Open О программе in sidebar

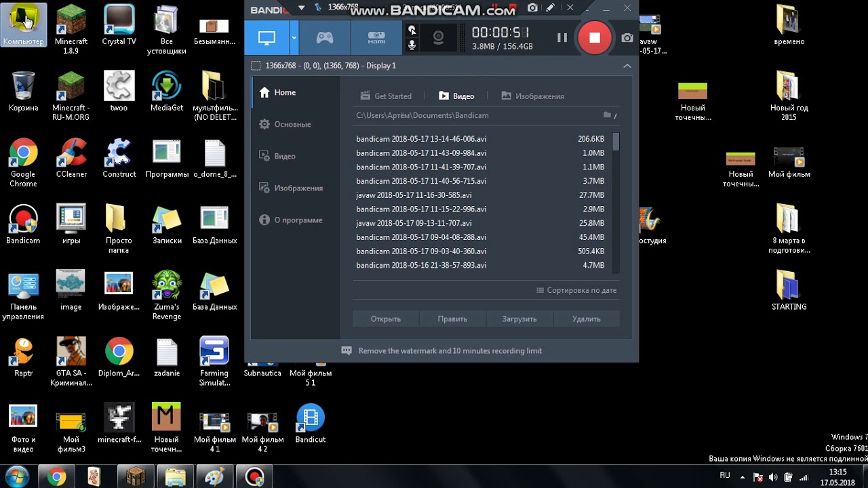(296, 220)
